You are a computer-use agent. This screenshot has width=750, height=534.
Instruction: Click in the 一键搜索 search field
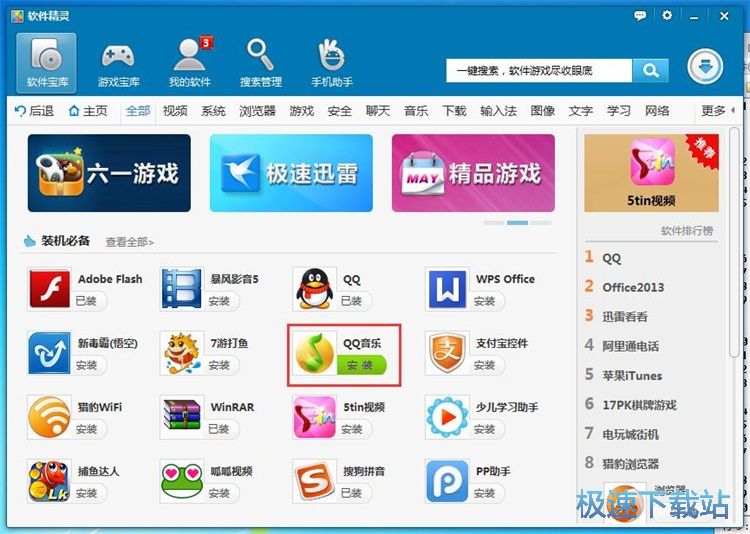click(x=539, y=71)
